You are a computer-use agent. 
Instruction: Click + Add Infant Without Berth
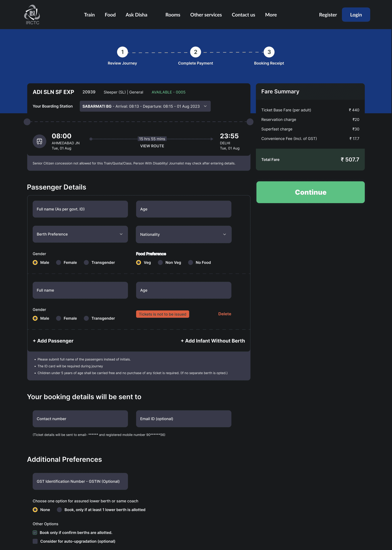point(213,341)
